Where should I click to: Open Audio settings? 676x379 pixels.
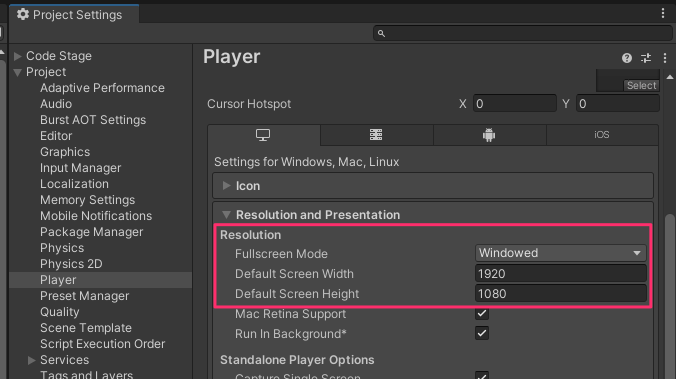click(56, 104)
